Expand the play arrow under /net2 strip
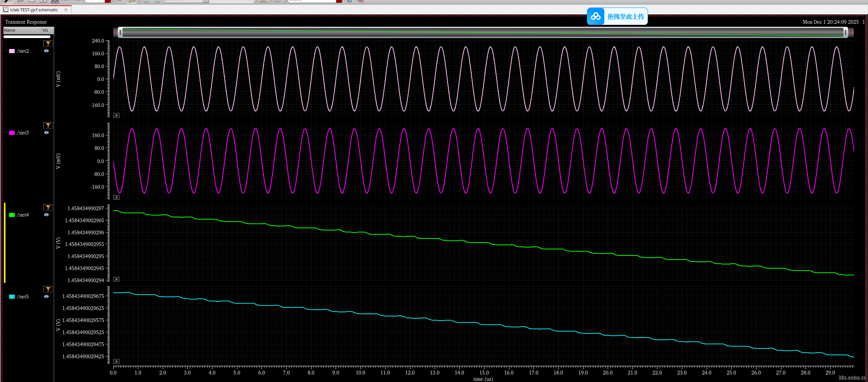 point(116,115)
